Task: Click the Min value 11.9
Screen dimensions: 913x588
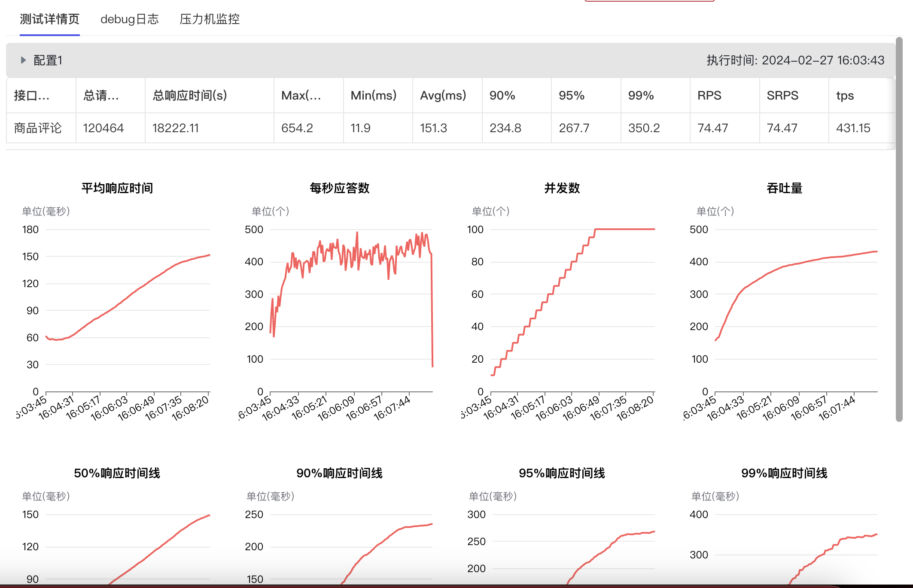Action: (360, 128)
